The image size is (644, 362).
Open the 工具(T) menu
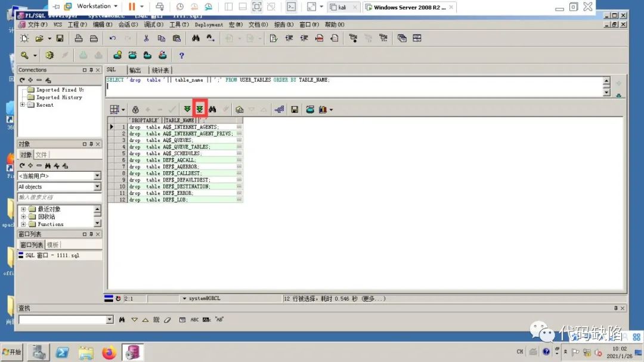[x=178, y=24]
